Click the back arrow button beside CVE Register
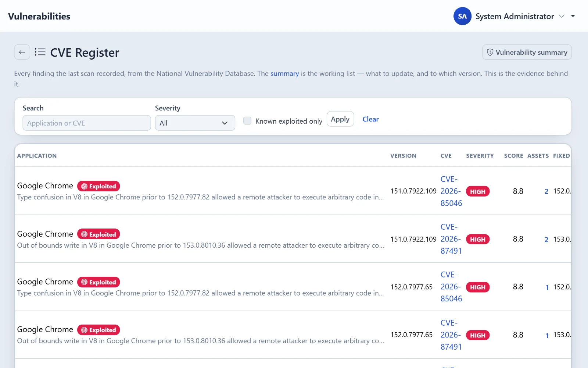This screenshot has height=368, width=588. coord(22,52)
